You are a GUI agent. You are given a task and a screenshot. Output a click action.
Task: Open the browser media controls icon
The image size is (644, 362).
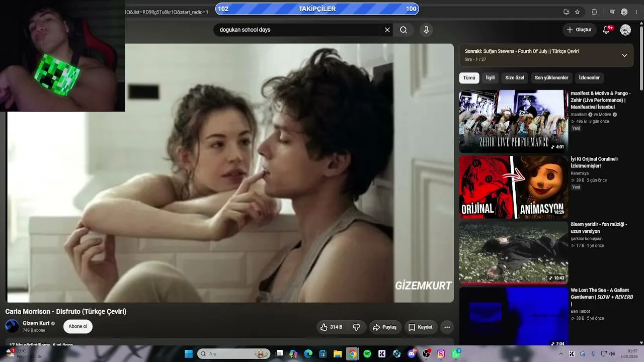click(x=612, y=12)
